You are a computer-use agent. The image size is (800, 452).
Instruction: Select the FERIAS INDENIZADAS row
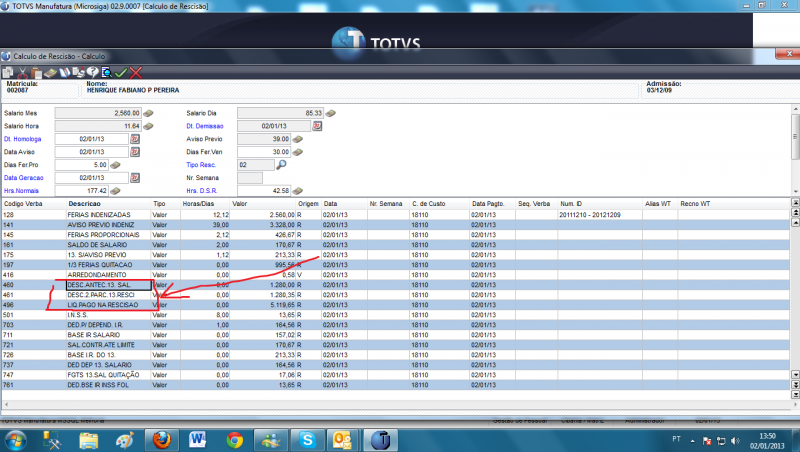395,215
